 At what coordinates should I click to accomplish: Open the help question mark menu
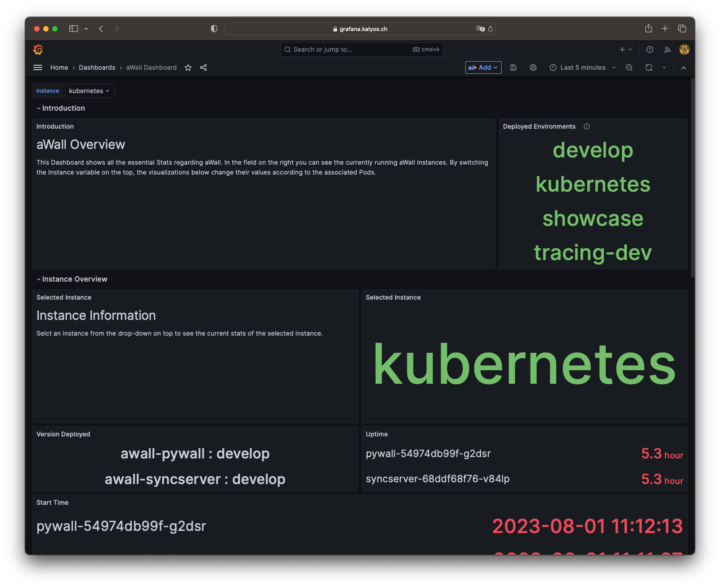point(650,49)
